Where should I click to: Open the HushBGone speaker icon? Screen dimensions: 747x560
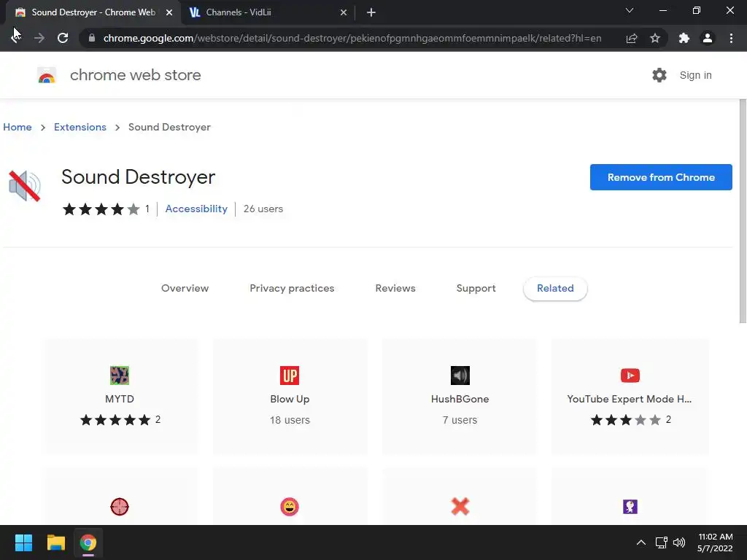460,376
